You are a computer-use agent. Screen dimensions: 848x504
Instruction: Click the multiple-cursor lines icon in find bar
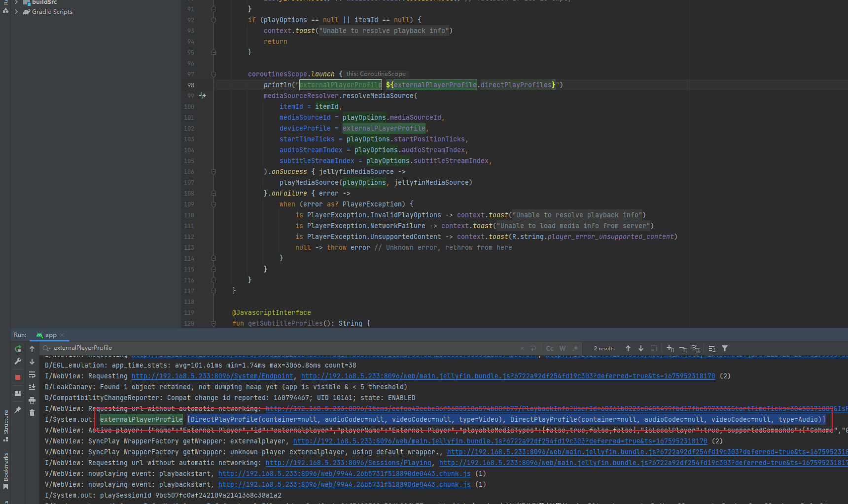click(x=712, y=348)
